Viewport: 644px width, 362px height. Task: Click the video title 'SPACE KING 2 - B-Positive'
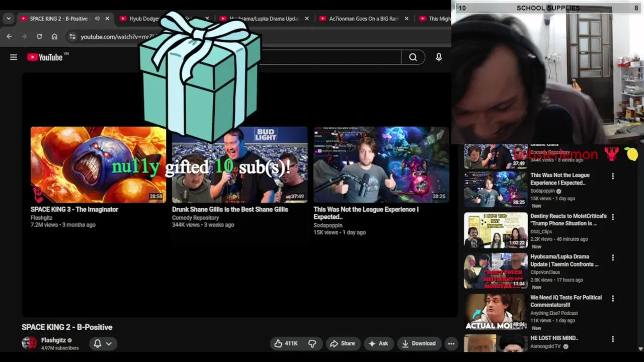tap(67, 327)
